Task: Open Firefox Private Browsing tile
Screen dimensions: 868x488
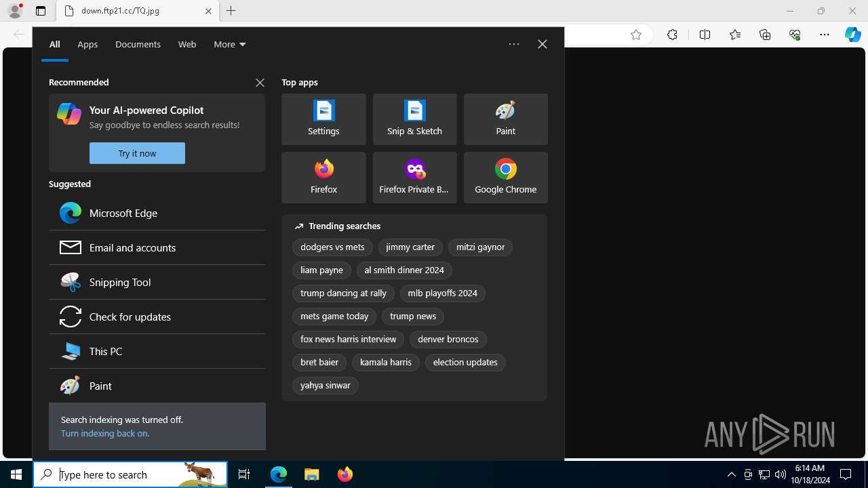Action: [x=414, y=178]
